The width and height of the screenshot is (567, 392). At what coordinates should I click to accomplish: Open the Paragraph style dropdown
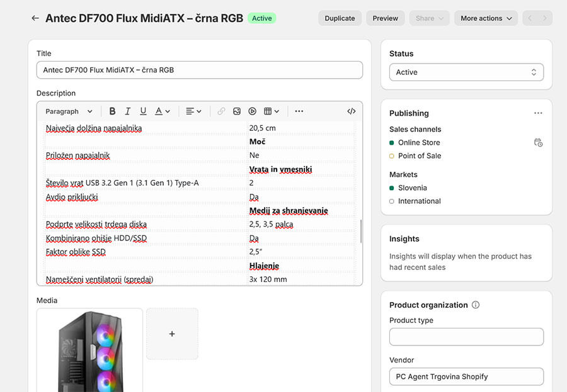pos(69,111)
